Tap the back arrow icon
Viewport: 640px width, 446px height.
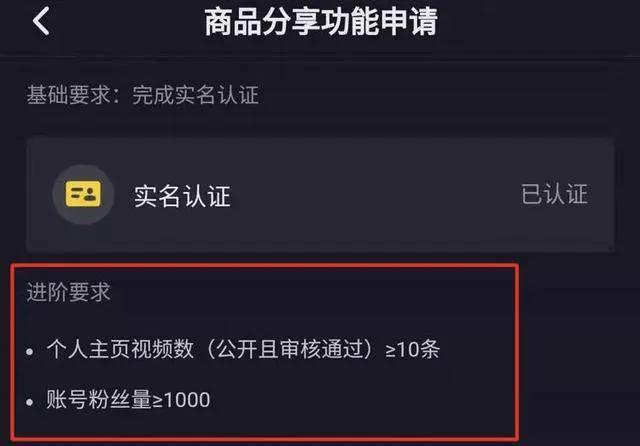click(41, 21)
